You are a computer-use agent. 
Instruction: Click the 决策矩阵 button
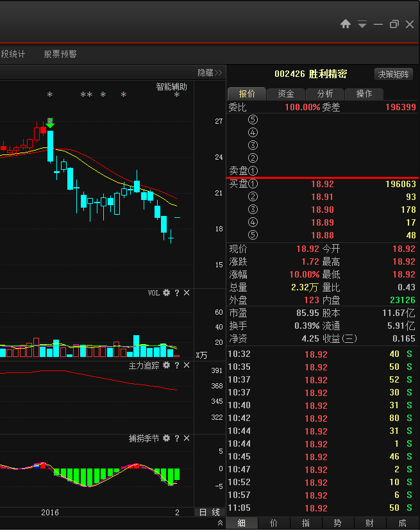393,74
